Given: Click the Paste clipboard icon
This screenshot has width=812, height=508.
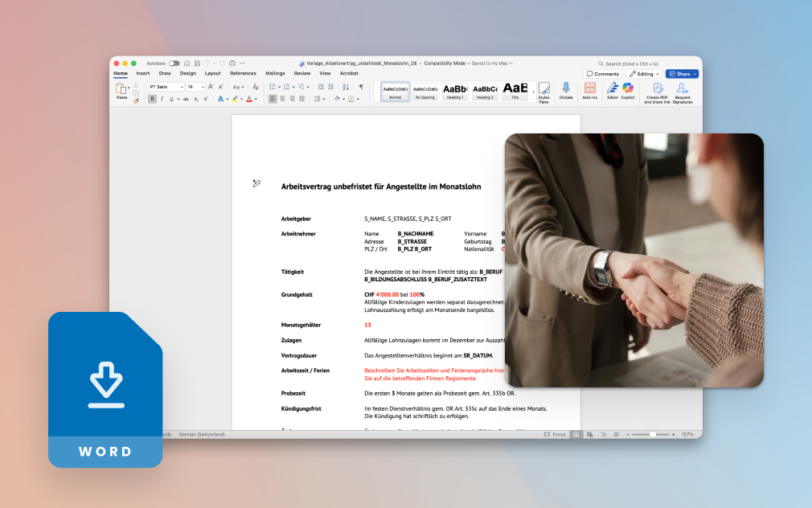Looking at the screenshot, I should 121,88.
